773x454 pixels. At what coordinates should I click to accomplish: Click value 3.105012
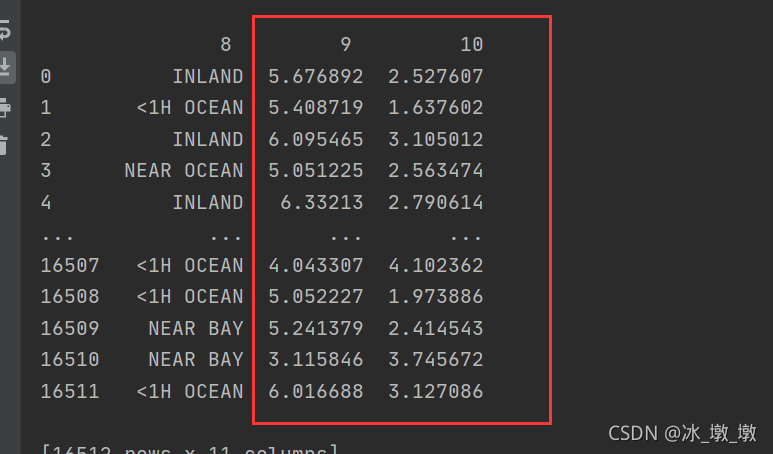tap(436, 140)
